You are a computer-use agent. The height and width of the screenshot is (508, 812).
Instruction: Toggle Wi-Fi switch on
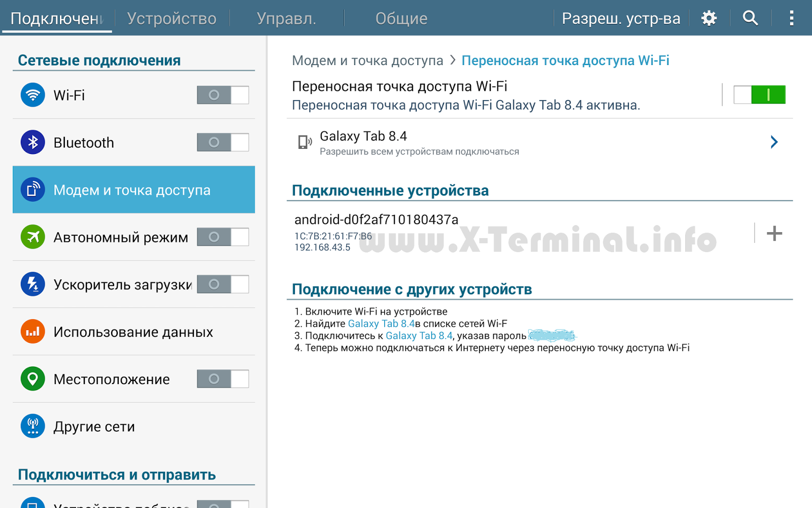(223, 95)
